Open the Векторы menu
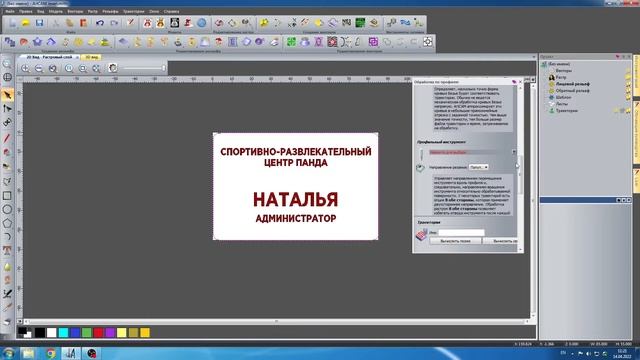 [x=75, y=11]
